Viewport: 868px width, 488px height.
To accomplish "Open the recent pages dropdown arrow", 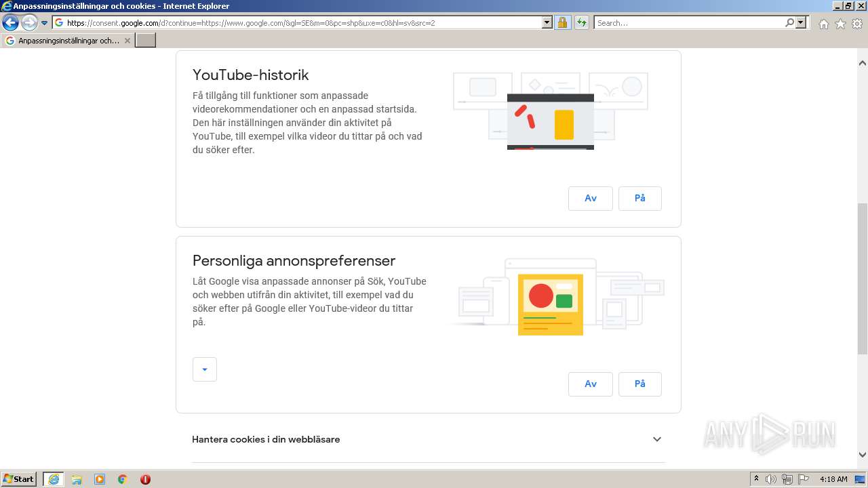I will (x=45, y=23).
